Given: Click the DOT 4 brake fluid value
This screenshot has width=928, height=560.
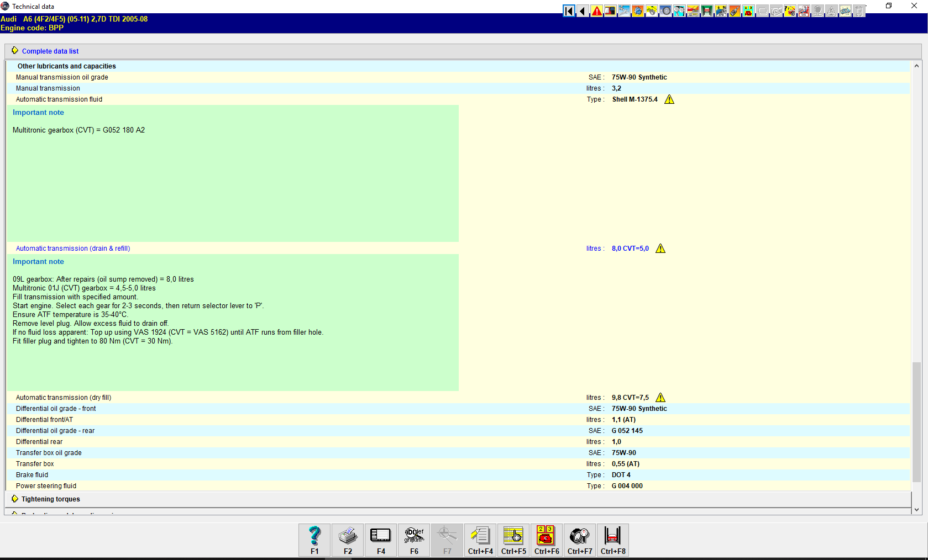Looking at the screenshot, I should [x=621, y=475].
